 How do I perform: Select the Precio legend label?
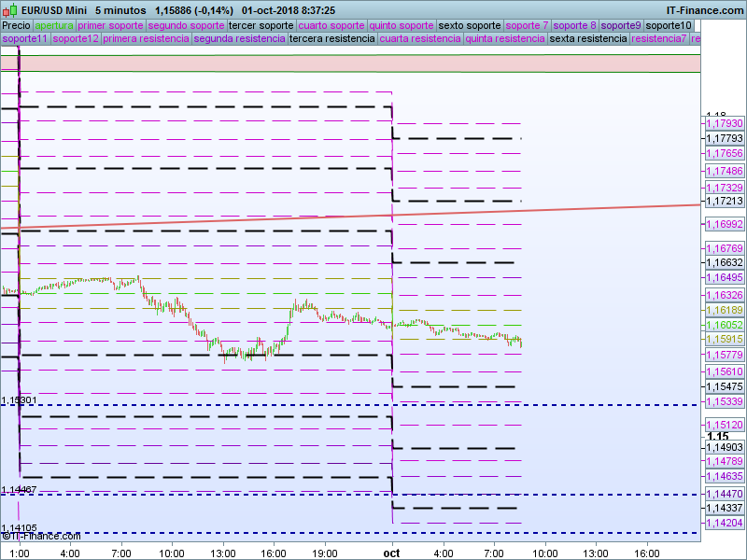[16, 25]
